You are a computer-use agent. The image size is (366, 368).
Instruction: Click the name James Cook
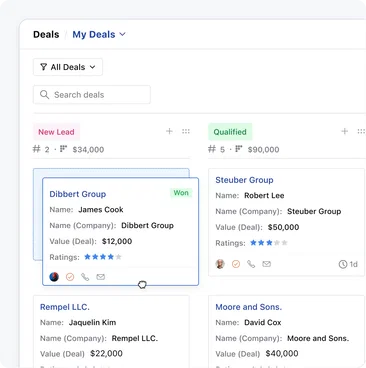pyautogui.click(x=101, y=210)
